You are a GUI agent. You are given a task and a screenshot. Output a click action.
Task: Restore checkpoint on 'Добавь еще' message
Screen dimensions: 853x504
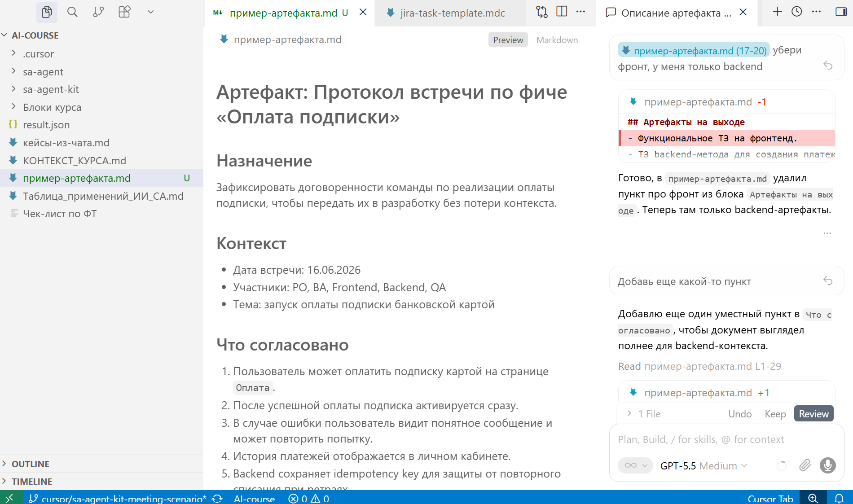pos(828,281)
